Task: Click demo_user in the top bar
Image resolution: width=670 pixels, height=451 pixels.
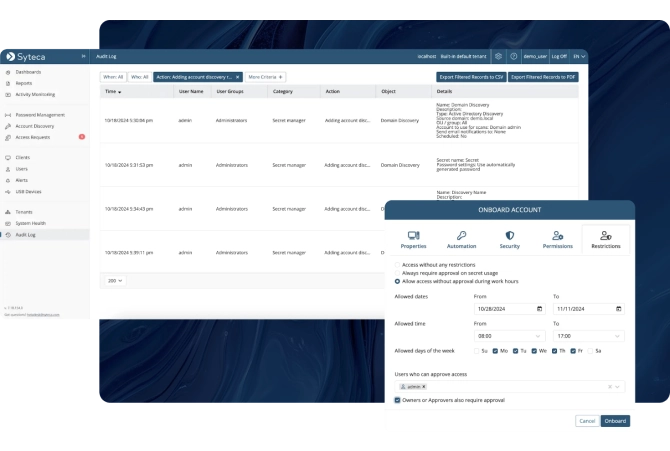Action: click(x=535, y=56)
